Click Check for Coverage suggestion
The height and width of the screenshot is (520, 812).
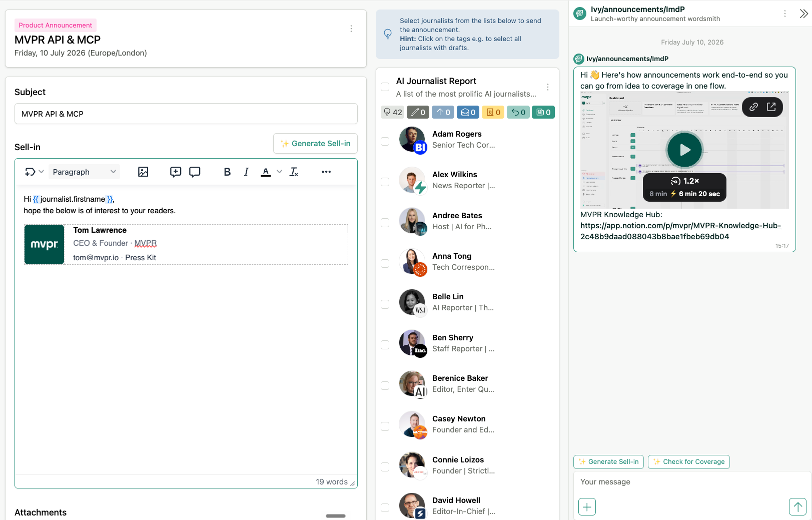point(689,462)
